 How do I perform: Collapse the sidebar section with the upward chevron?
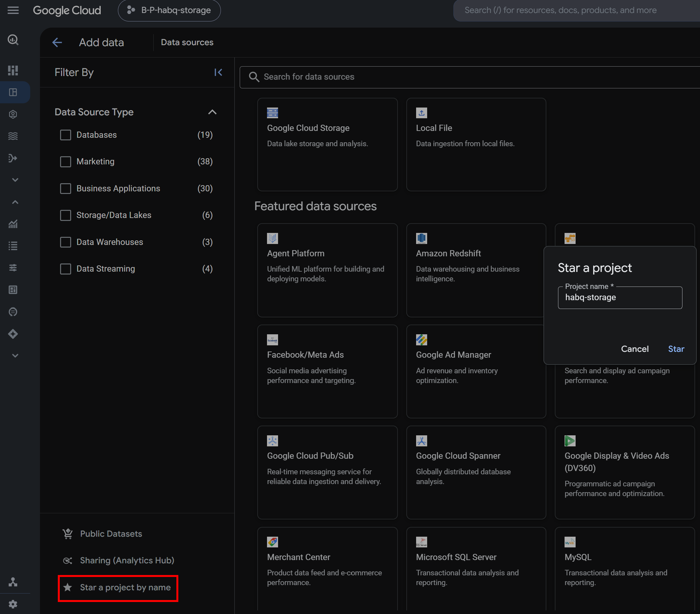click(x=15, y=202)
